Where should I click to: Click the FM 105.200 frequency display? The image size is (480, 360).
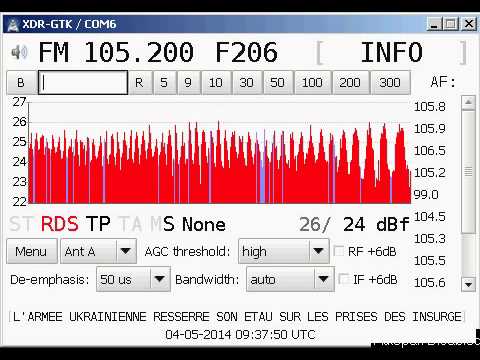(116, 52)
